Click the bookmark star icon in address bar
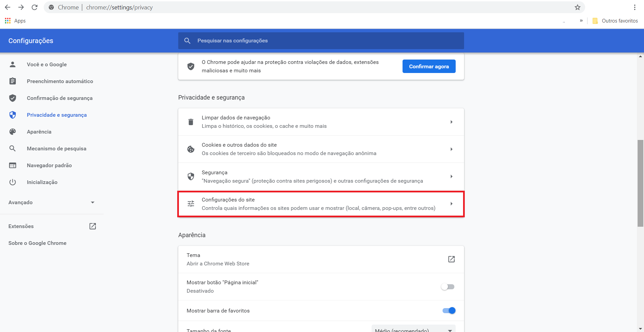 pos(577,7)
